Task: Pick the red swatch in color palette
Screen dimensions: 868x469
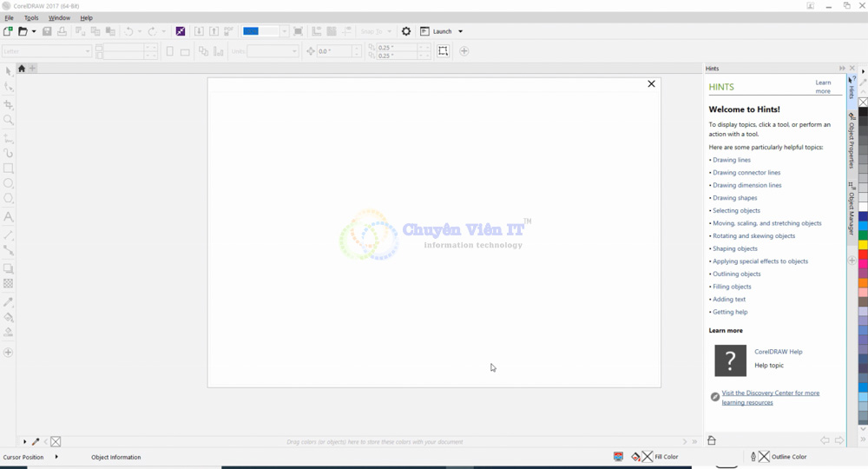Action: click(x=863, y=254)
